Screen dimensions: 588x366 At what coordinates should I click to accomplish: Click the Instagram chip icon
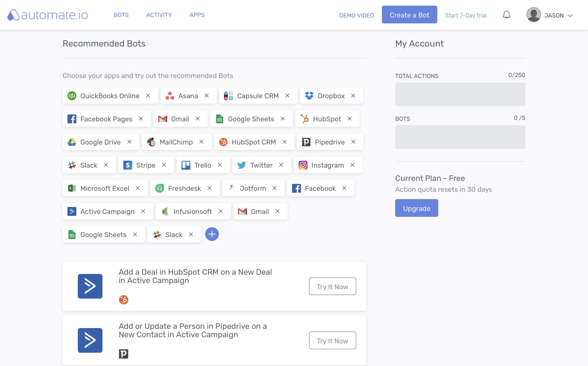pos(303,165)
